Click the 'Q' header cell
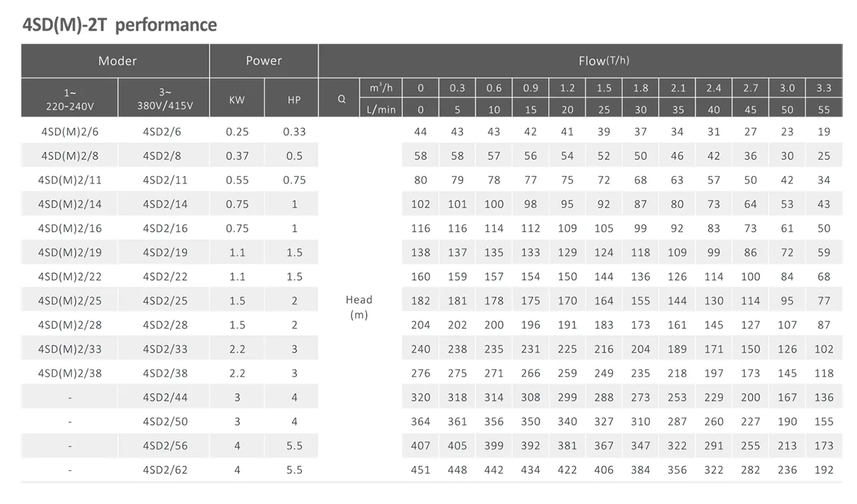The width and height of the screenshot is (857, 504). coord(341,98)
